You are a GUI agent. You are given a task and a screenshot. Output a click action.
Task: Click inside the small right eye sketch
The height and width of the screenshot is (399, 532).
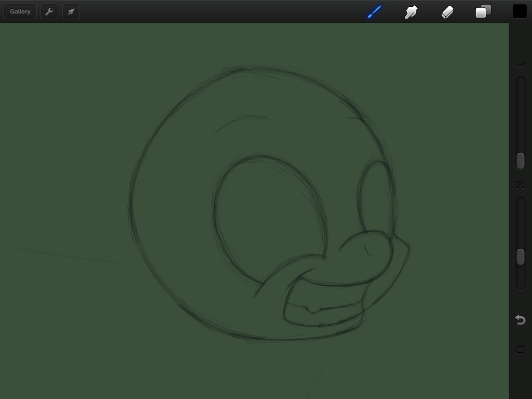click(374, 197)
